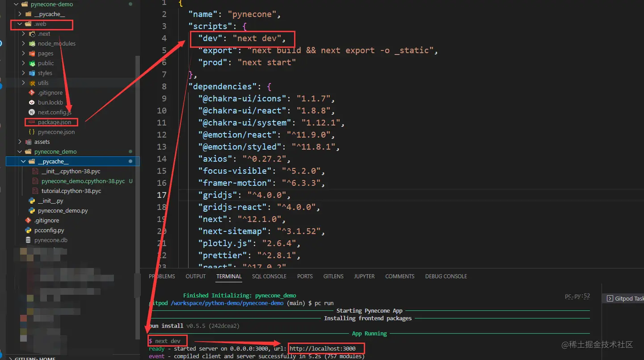
Task: Click the "axios": "^0.27.2" dependency line
Action: tap(244, 159)
